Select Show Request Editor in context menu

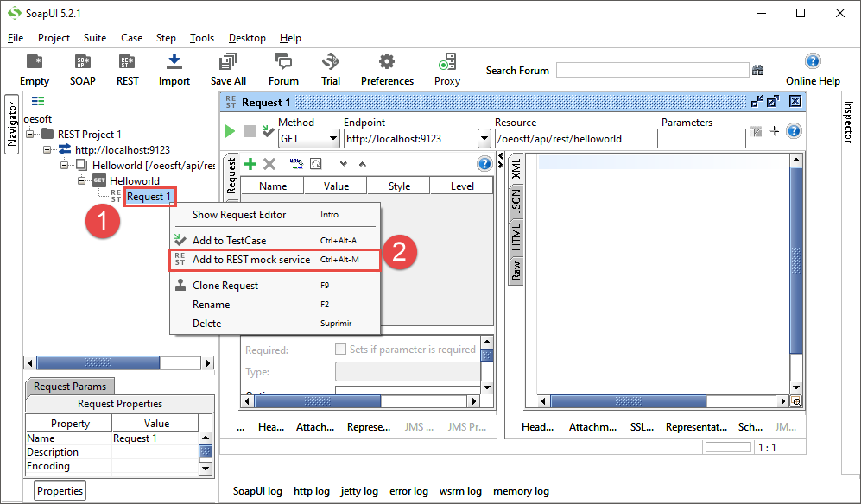275,215
